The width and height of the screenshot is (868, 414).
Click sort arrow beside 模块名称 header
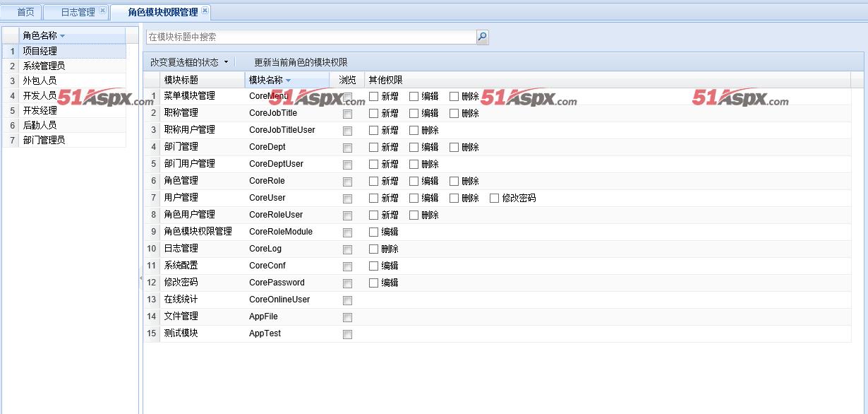pos(288,81)
